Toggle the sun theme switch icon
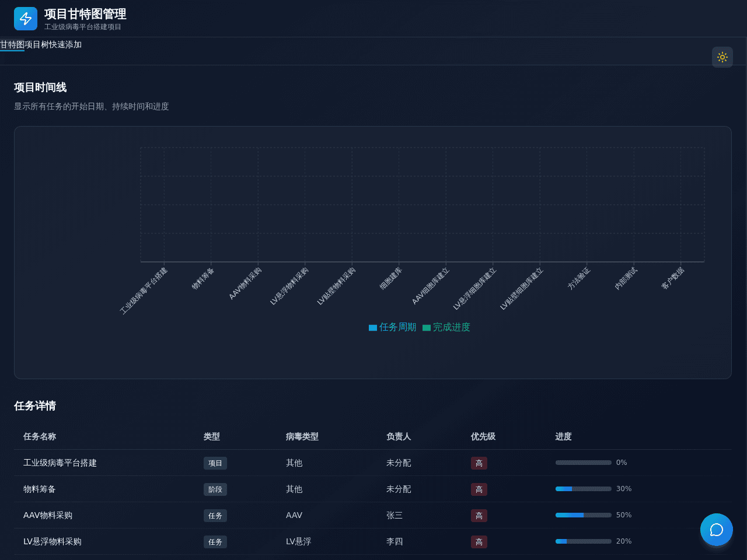Screen dimensions: 747x560 point(722,57)
